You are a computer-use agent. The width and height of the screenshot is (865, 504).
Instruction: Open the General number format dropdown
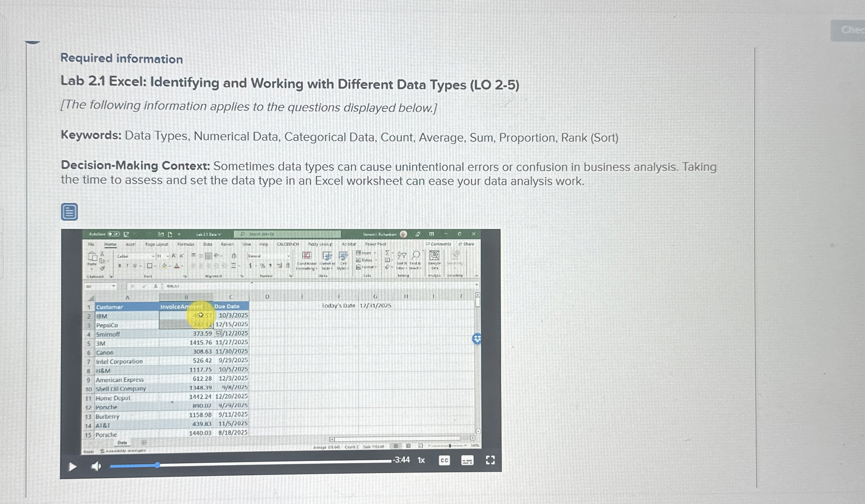coord(288,256)
